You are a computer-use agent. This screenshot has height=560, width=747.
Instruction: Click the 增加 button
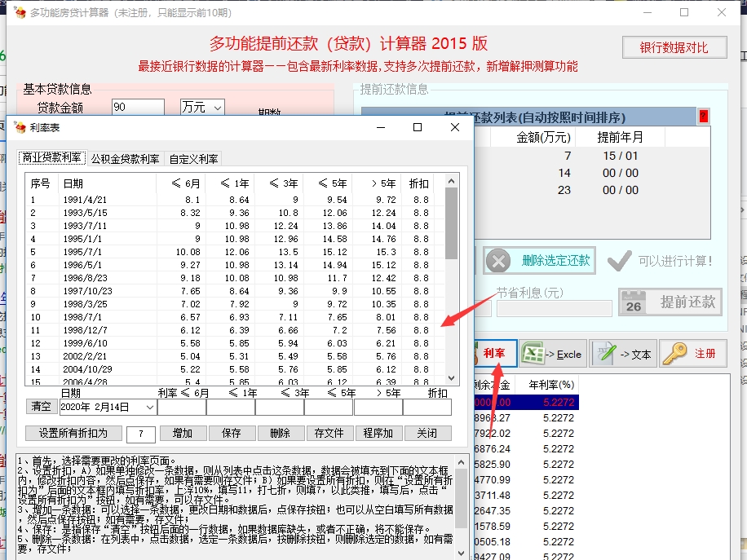tap(183, 434)
